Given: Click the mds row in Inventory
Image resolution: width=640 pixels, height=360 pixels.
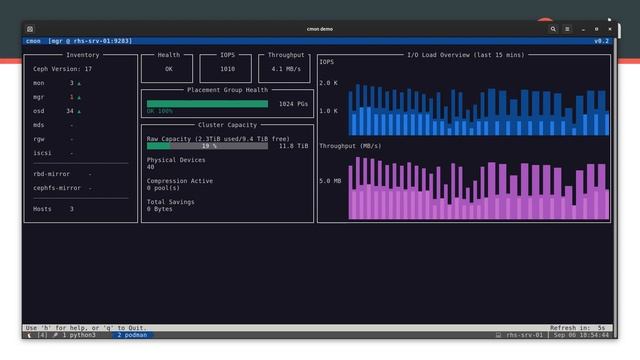Looking at the screenshot, I should point(53,125).
